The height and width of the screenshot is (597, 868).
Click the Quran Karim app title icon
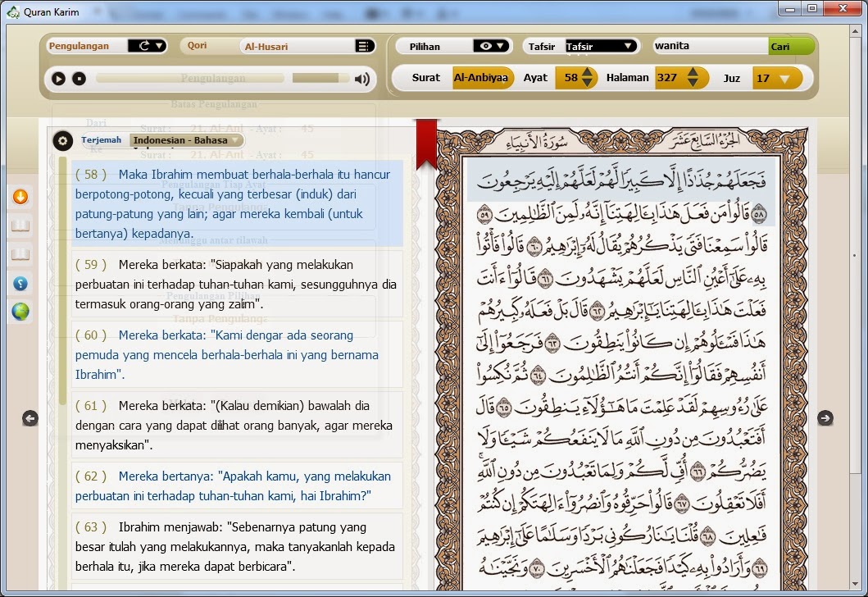(x=13, y=11)
